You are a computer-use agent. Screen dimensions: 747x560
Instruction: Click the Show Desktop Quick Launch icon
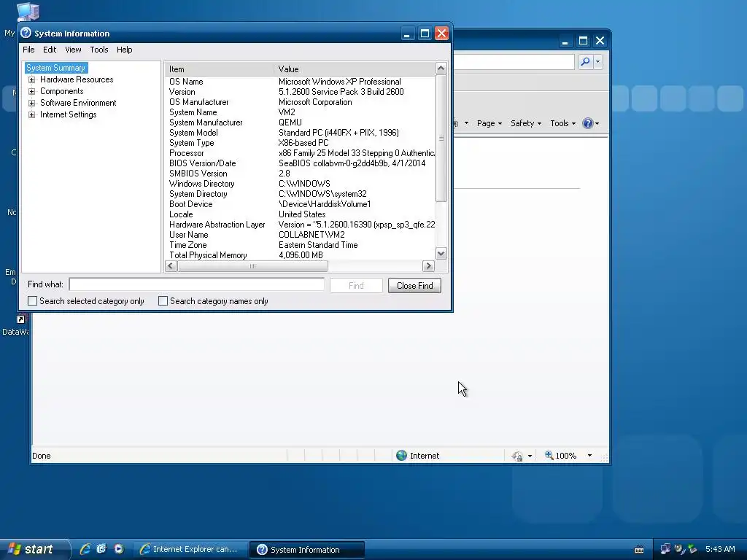101,549
